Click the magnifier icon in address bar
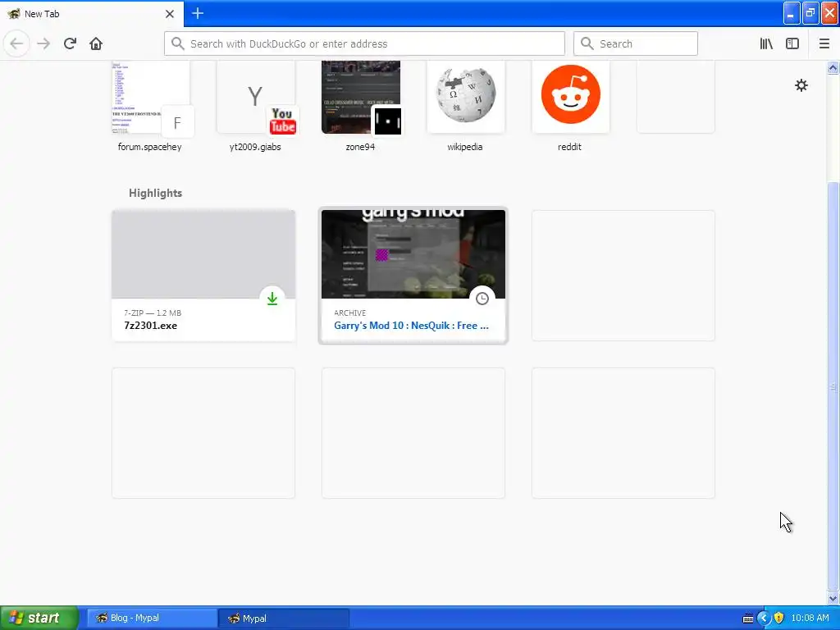The height and width of the screenshot is (630, 840). tap(178, 44)
